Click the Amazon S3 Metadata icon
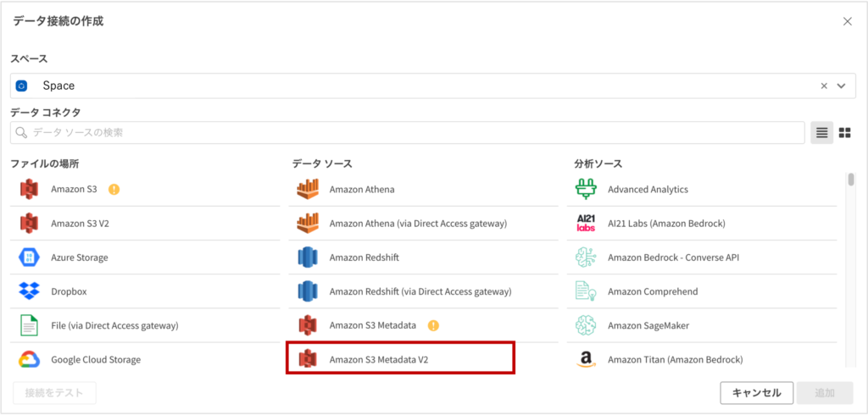Screen dimensions: 868x415 tap(308, 325)
